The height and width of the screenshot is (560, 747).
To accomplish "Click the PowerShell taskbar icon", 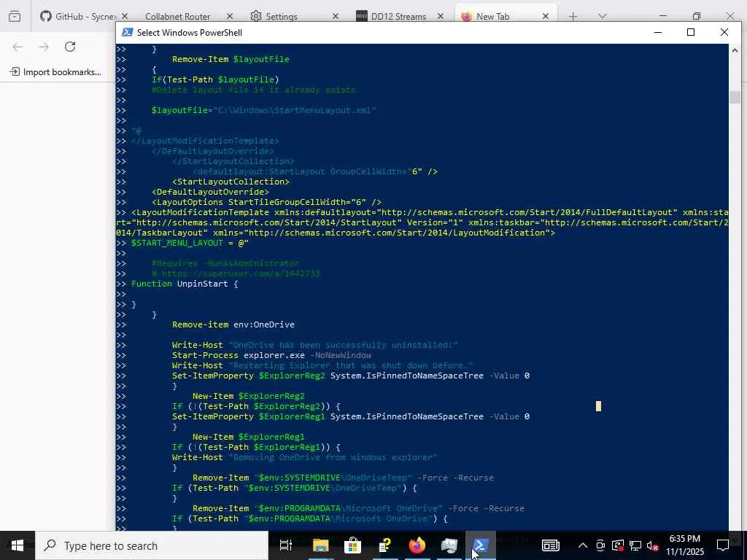I will pyautogui.click(x=481, y=545).
